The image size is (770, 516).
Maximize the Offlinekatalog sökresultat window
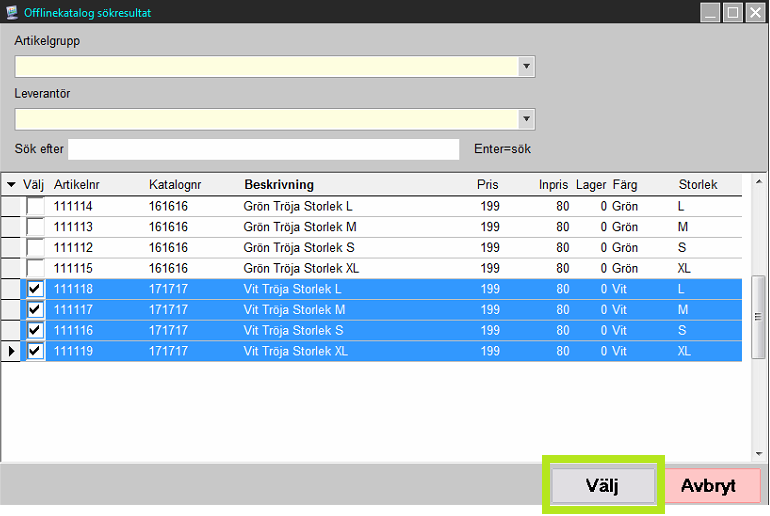pos(732,12)
